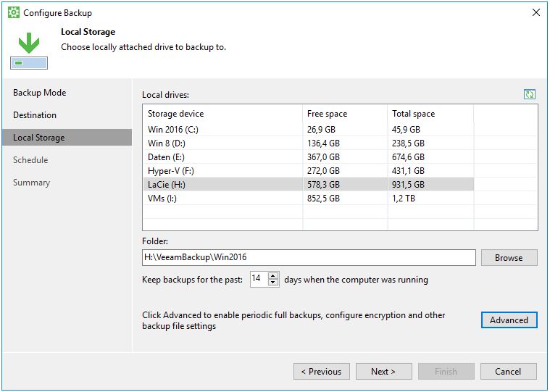This screenshot has width=550, height=392.
Task: Select the Local Storage step
Action: pyautogui.click(x=67, y=138)
